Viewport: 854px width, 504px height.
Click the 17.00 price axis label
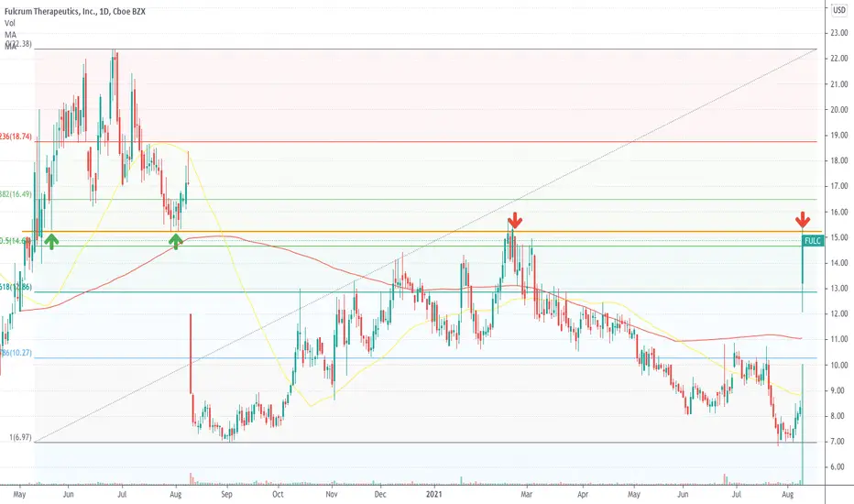(x=839, y=186)
